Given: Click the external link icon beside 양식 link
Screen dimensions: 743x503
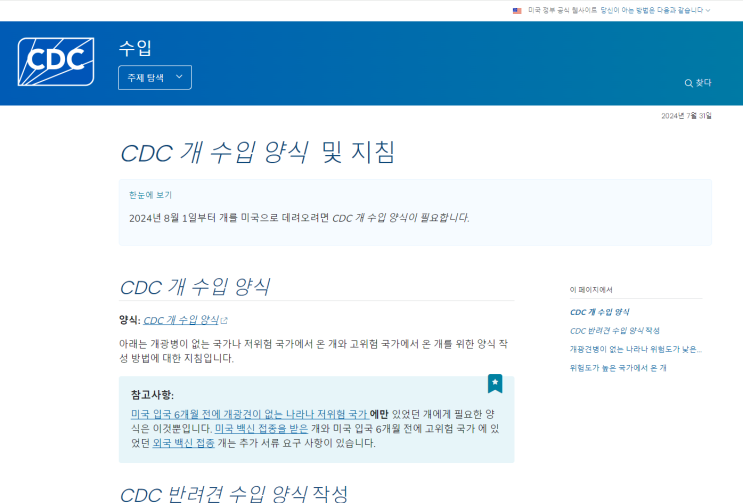Looking at the screenshot, I should point(224,321).
